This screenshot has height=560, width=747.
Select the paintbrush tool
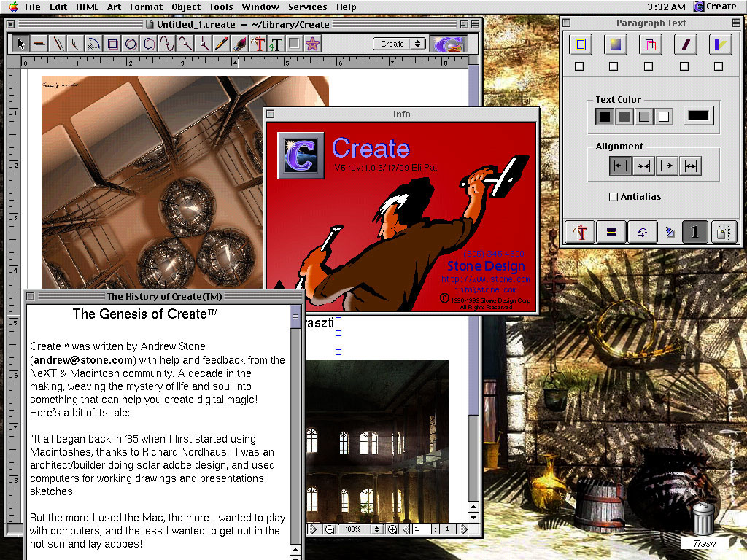tap(239, 44)
